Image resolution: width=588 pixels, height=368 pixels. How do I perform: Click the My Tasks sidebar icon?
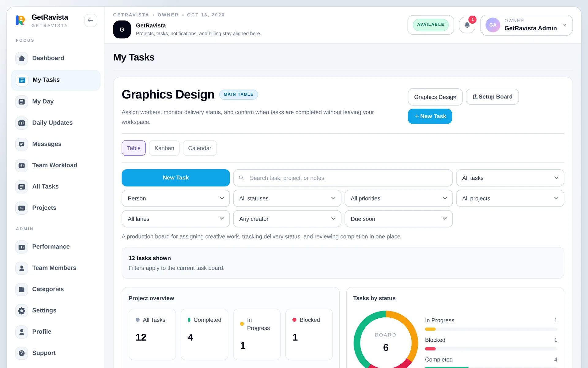pos(22,80)
